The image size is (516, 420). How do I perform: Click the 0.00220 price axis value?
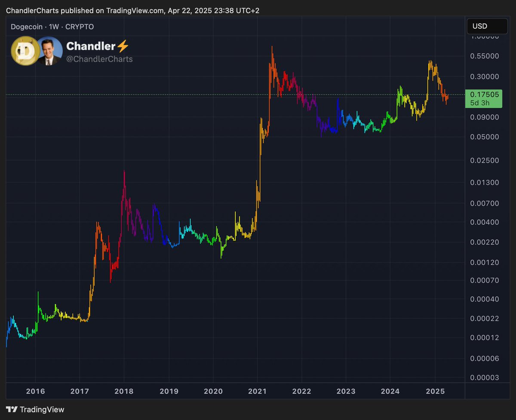pos(484,242)
